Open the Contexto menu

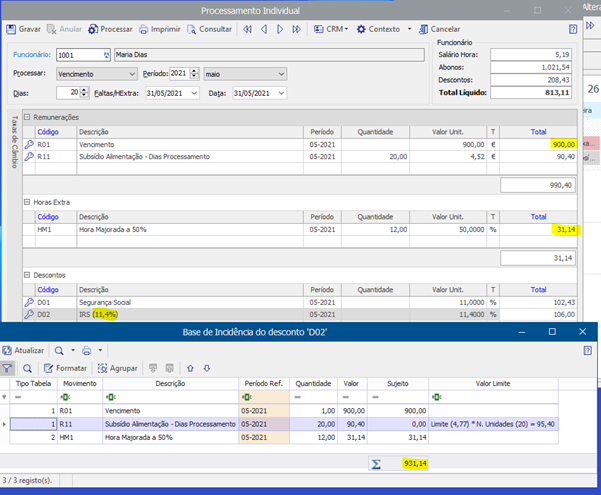point(384,29)
